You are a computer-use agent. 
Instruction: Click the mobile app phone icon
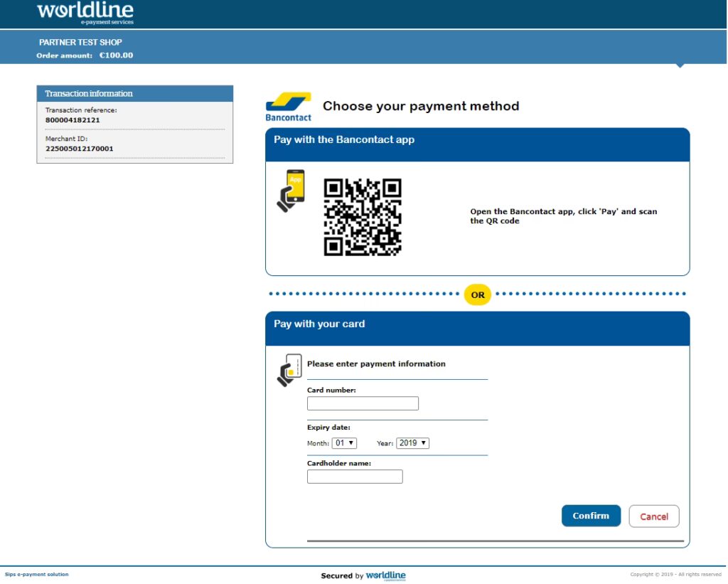coord(291,191)
